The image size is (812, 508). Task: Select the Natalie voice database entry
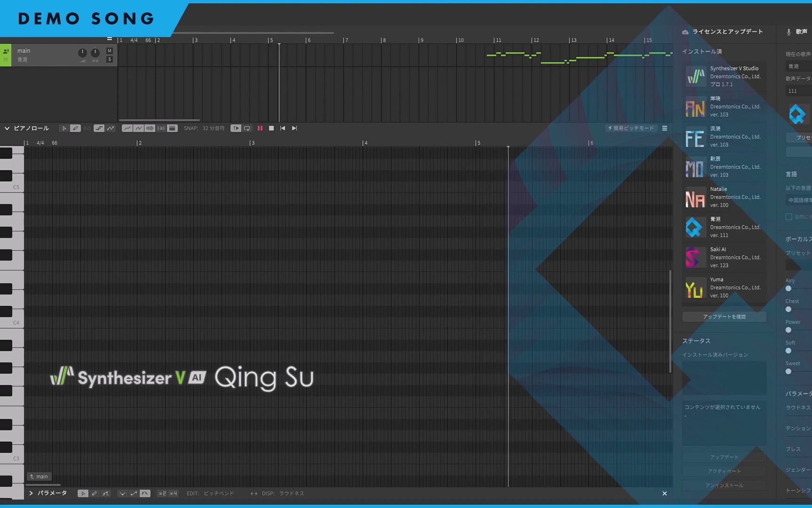(x=724, y=197)
